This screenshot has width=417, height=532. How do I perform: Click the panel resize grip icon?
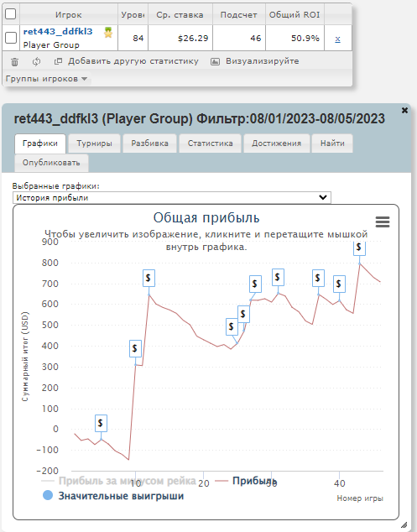404,525
